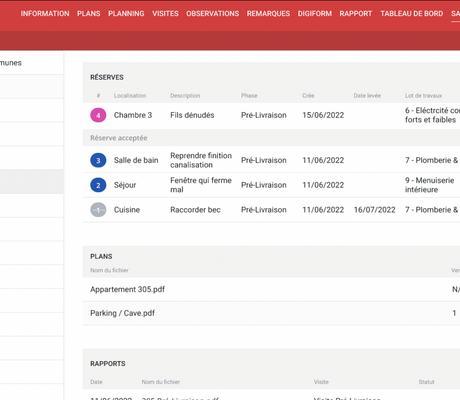
Task: Open the TABLEAU DE BORD tab
Action: 412,14
